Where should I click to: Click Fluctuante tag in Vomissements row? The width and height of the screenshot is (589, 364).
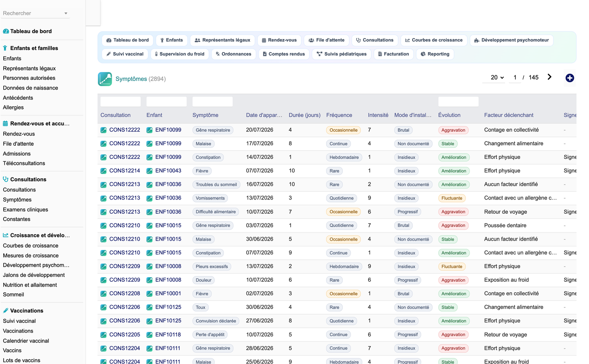[x=452, y=198]
